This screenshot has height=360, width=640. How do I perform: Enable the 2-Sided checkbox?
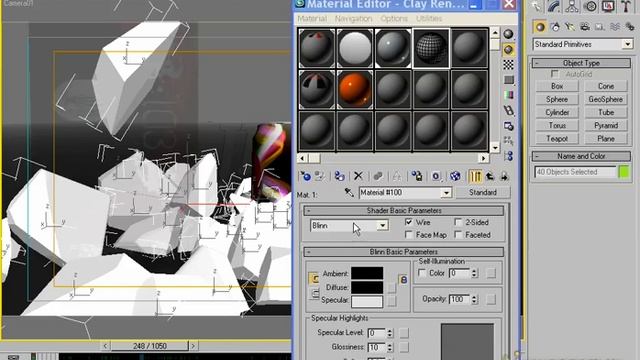(458, 222)
